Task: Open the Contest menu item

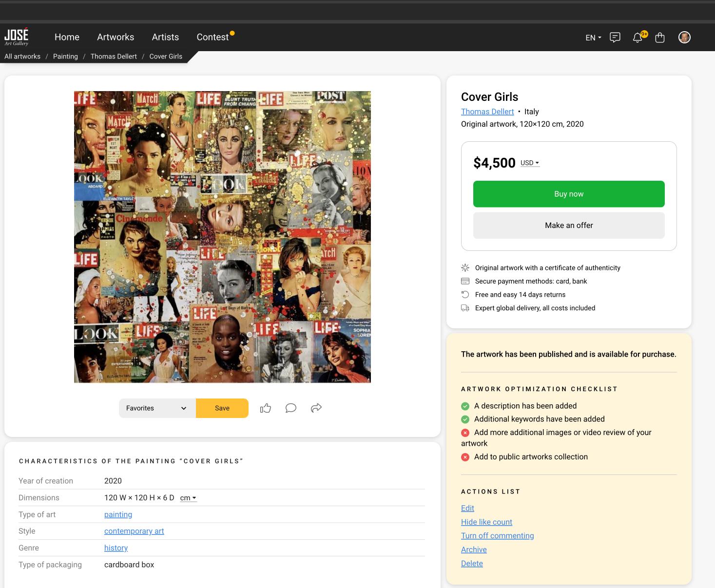Action: point(213,37)
